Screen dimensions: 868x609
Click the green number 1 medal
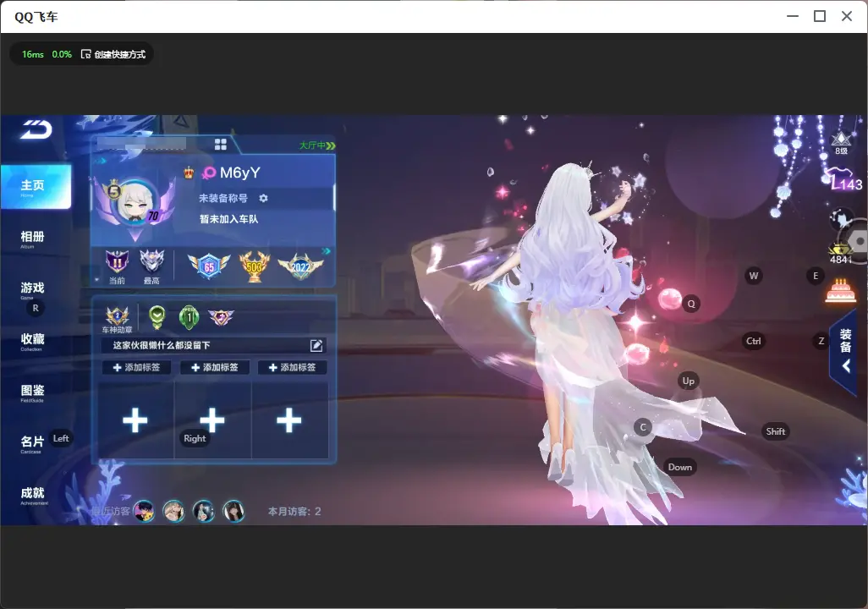(x=190, y=316)
